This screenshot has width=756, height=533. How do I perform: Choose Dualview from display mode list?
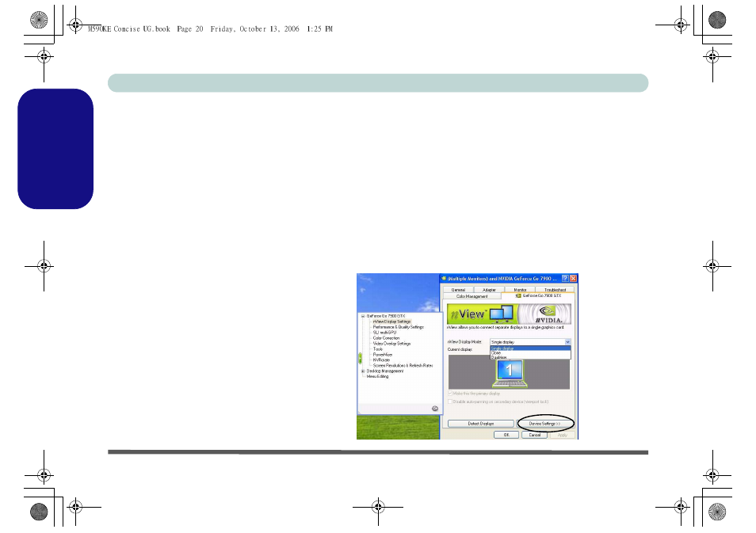499,357
